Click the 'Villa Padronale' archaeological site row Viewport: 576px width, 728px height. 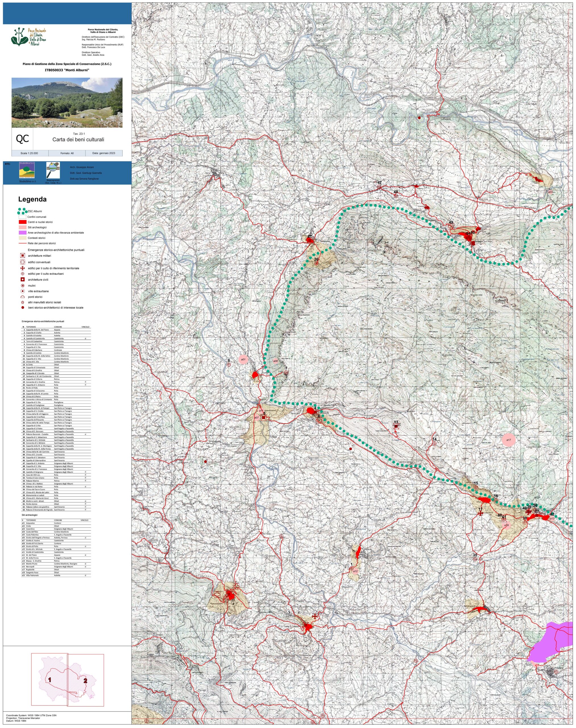(56, 575)
